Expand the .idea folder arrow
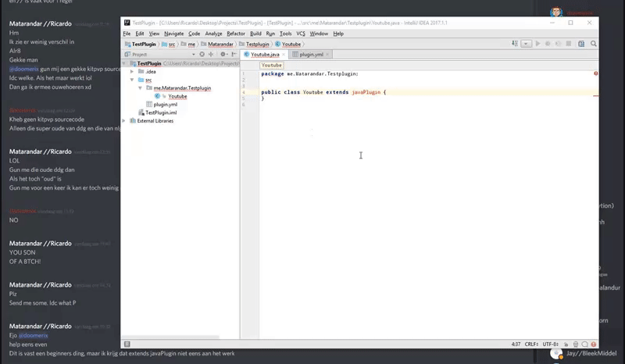The width and height of the screenshot is (625, 364). pos(131,71)
